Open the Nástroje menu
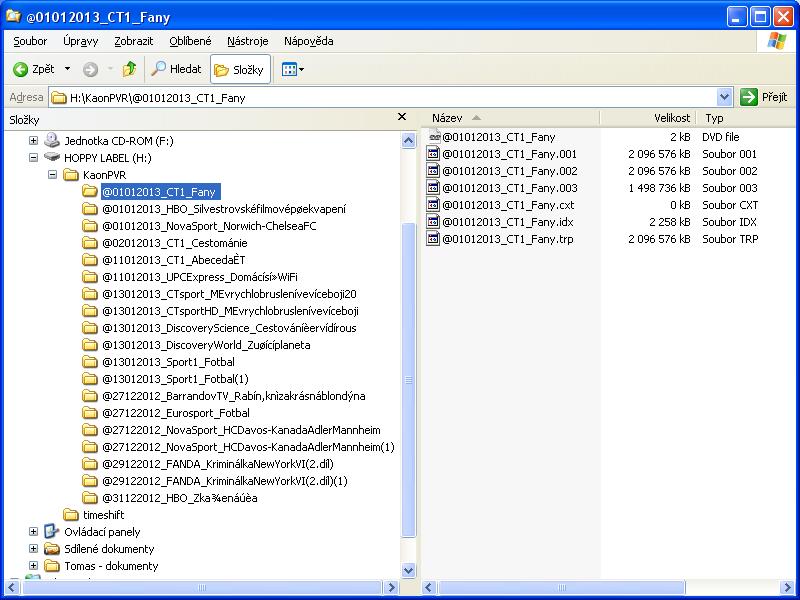The width and height of the screenshot is (800, 600). [248, 41]
